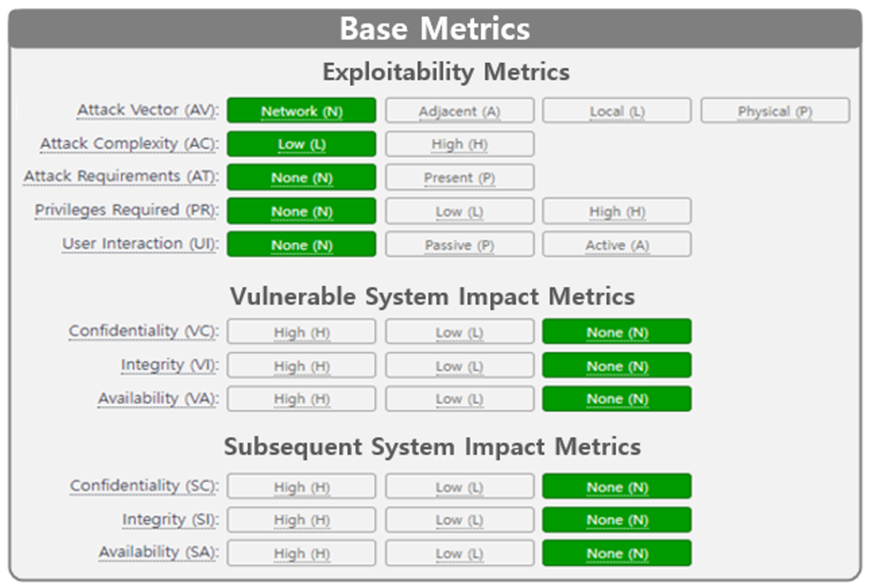Select Adjacent (A) for Attack Vector

tap(460, 111)
